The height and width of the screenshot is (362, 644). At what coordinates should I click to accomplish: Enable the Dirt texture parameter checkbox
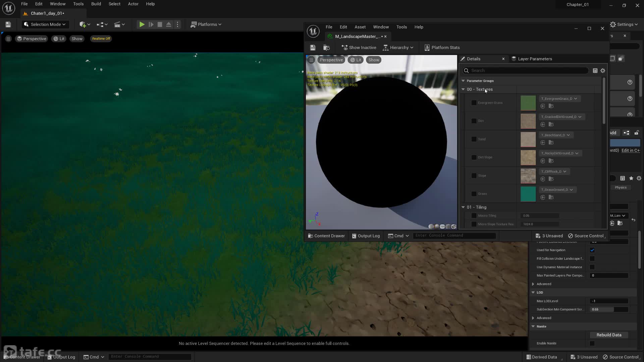point(474,121)
